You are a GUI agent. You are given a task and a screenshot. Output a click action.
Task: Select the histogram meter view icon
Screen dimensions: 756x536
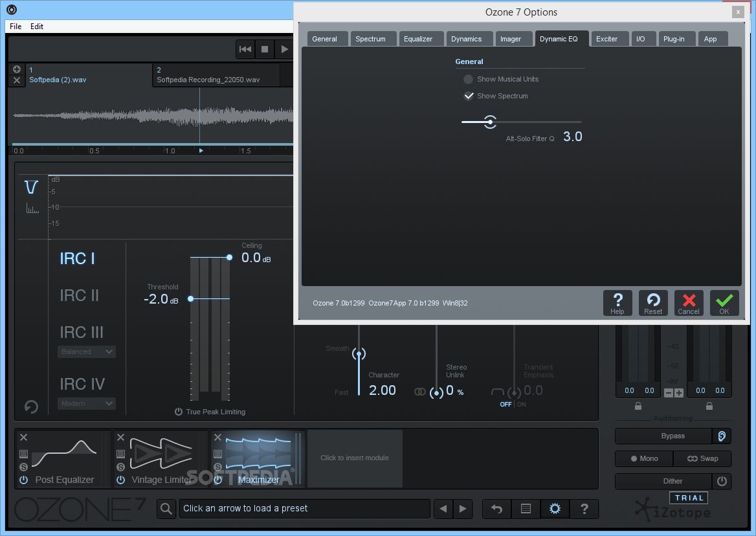click(x=32, y=208)
